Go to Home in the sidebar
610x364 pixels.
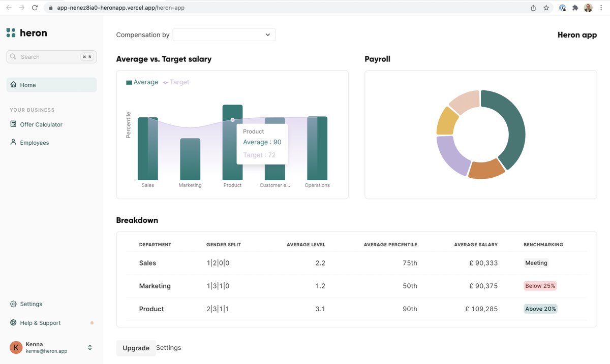[51, 85]
